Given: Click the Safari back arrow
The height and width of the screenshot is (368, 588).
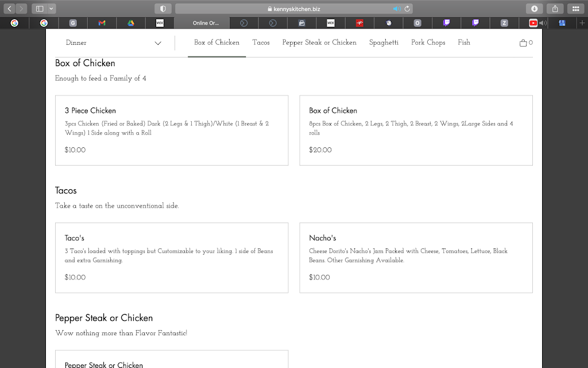Looking at the screenshot, I should 9,9.
